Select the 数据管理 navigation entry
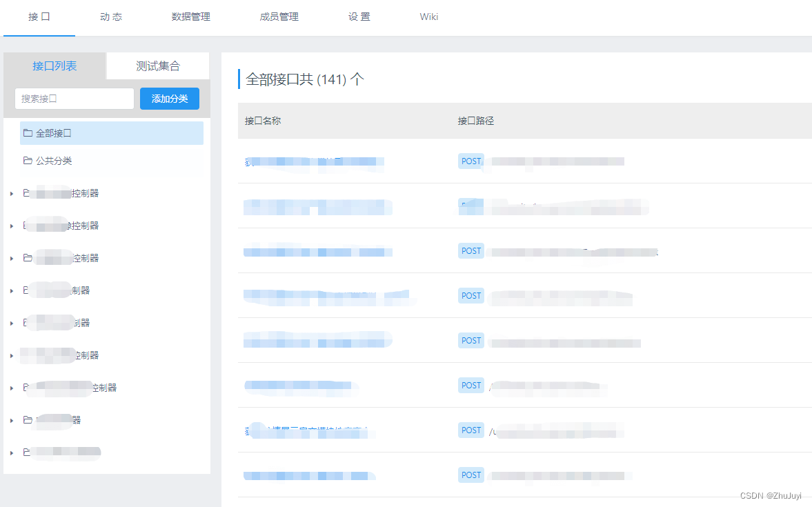This screenshot has width=812, height=507. coord(191,17)
